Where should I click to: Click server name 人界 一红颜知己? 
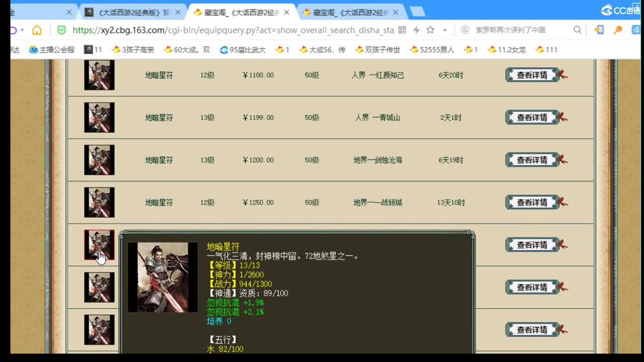378,75
